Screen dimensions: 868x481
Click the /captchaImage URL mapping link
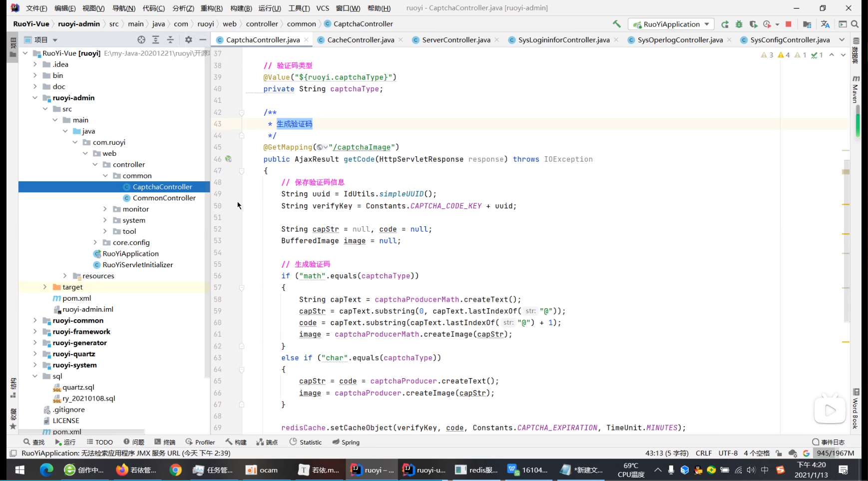tap(362, 147)
